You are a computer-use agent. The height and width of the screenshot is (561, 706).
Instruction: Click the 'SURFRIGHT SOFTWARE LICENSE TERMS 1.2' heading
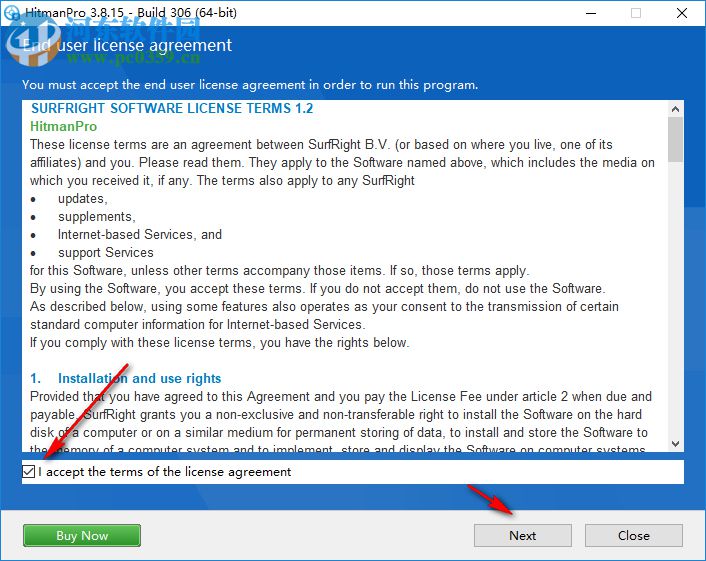172,108
